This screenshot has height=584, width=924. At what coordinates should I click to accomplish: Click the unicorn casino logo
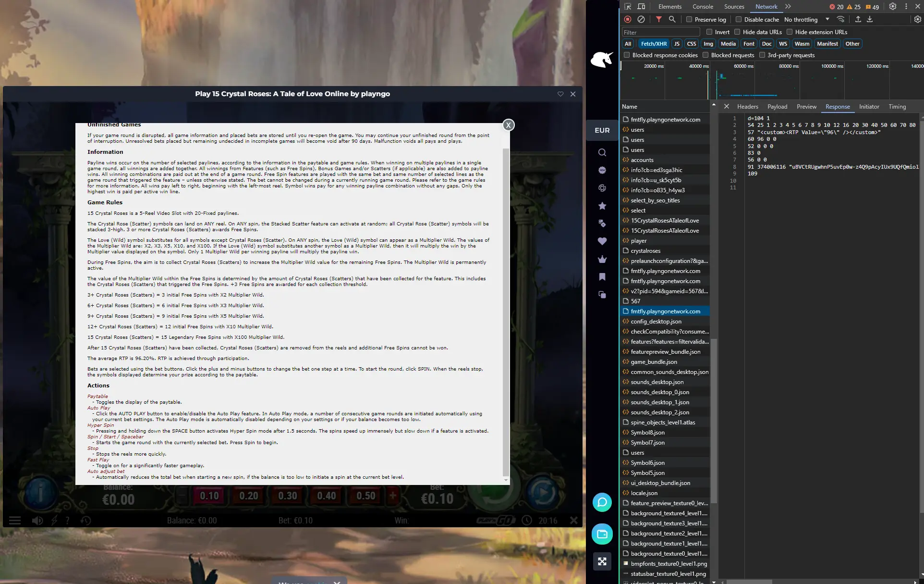coord(602,60)
